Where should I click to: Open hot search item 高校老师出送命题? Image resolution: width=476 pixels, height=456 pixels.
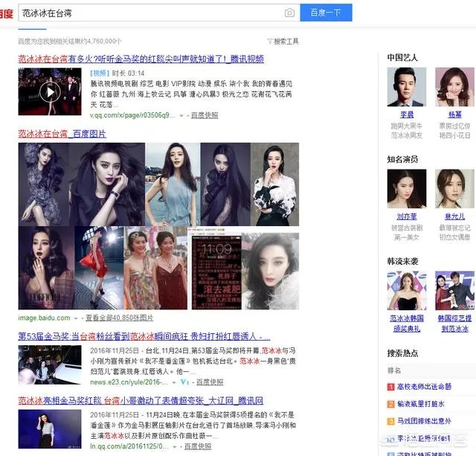point(425,387)
